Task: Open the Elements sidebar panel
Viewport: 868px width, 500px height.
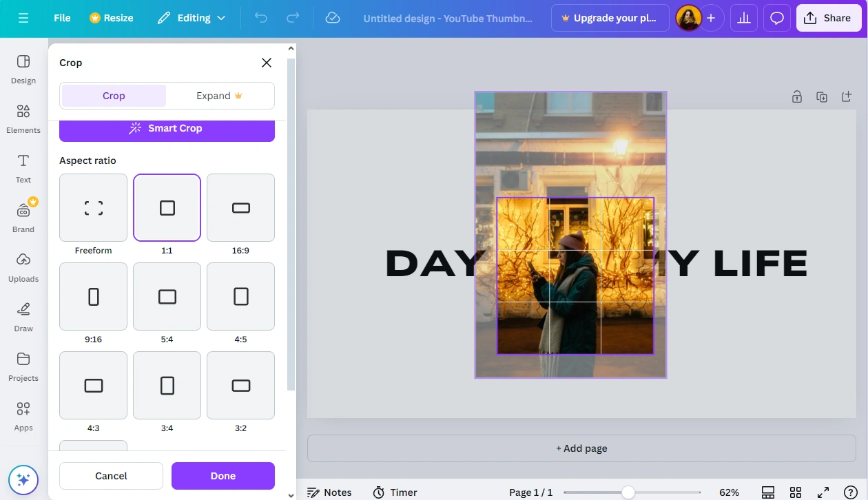Action: (x=23, y=118)
